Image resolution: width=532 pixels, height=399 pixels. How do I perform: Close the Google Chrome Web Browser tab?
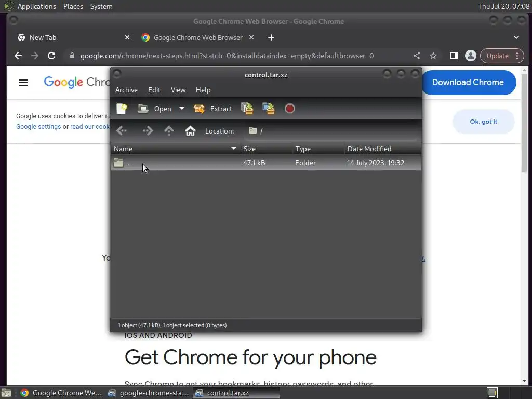click(x=251, y=37)
